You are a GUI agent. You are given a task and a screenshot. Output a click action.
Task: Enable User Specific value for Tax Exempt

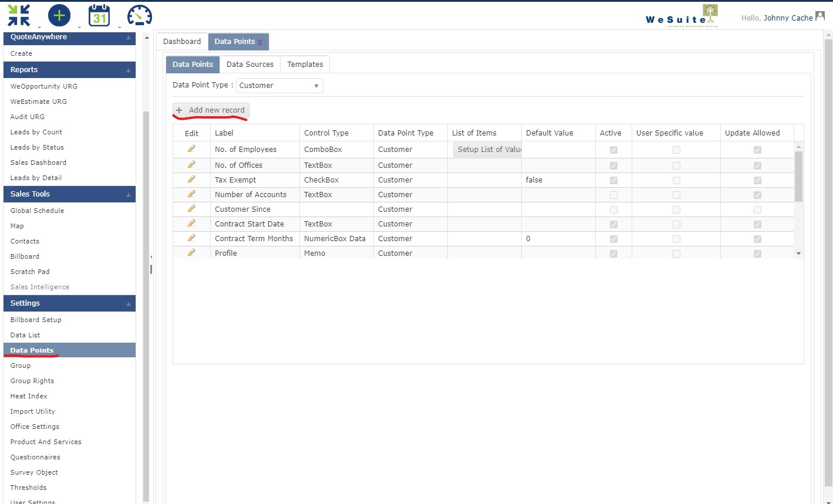(x=676, y=180)
